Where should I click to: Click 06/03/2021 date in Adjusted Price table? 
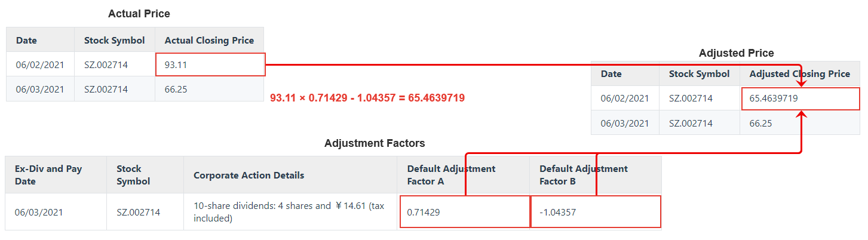[625, 124]
